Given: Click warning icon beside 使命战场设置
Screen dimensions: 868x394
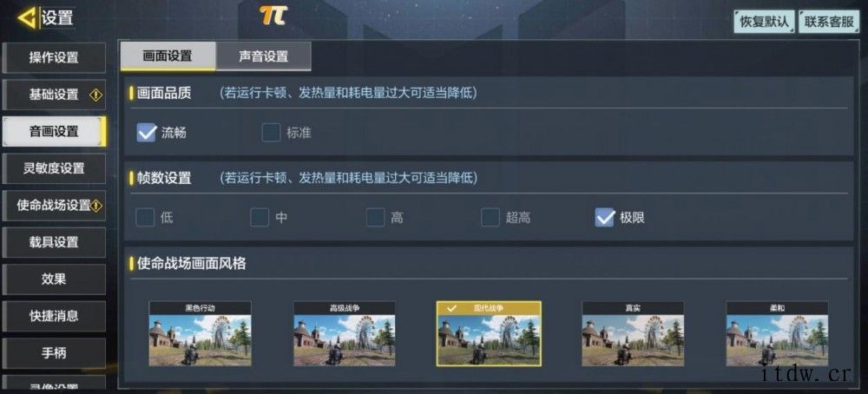Looking at the screenshot, I should 96,206.
